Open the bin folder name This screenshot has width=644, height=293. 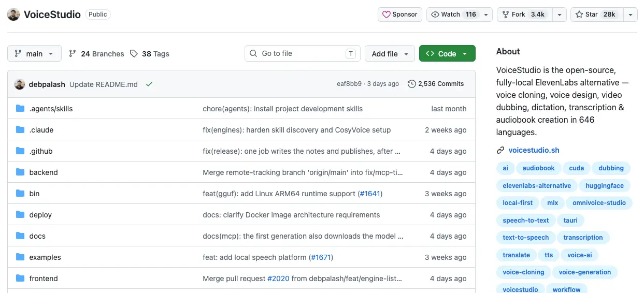coord(34,194)
